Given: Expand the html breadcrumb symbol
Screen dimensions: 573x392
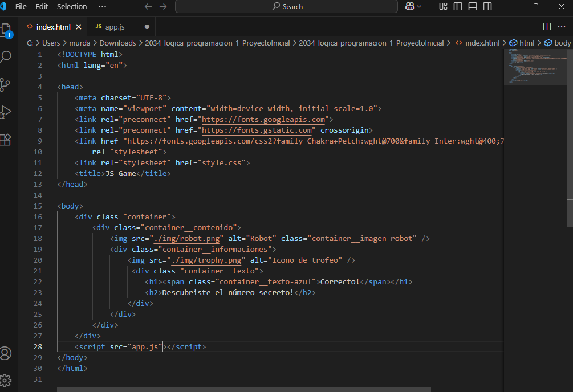Looking at the screenshot, I should [x=522, y=43].
